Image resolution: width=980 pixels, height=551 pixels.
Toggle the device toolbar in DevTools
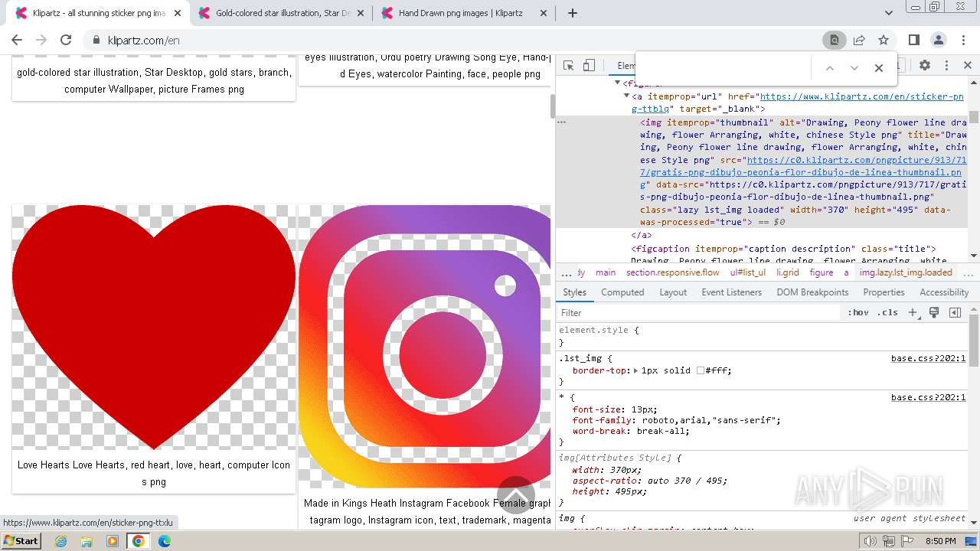click(589, 66)
